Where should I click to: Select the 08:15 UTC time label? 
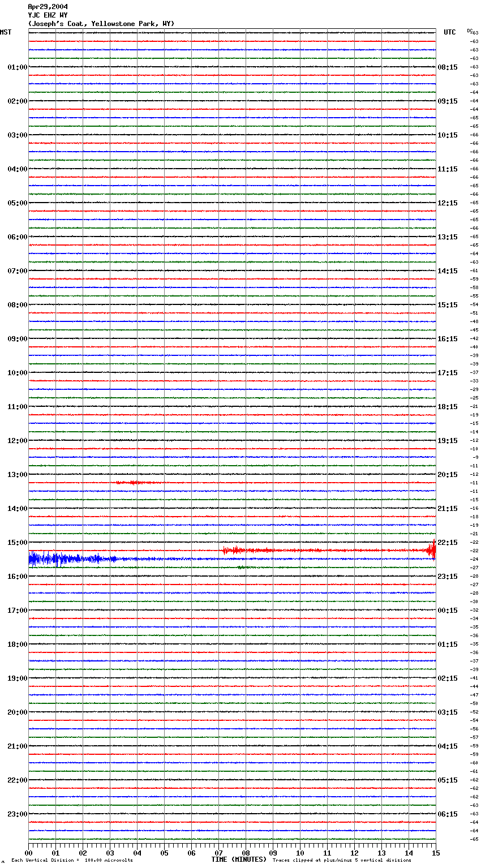click(x=448, y=67)
